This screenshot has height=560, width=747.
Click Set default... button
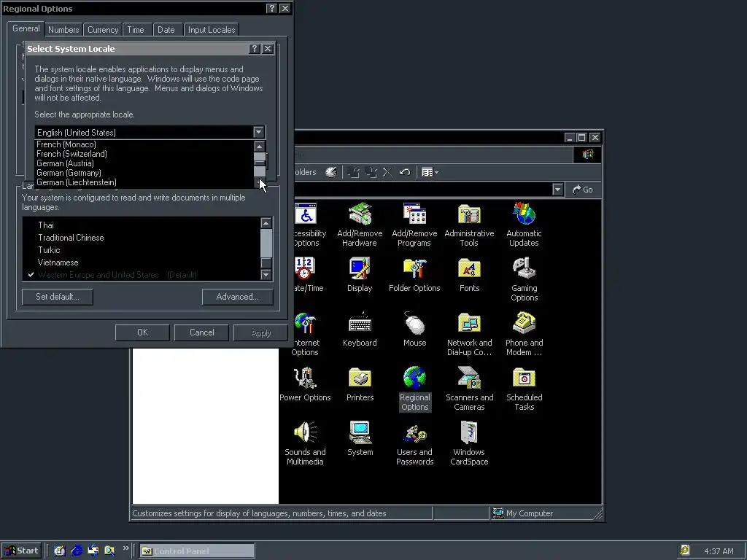pos(57,297)
